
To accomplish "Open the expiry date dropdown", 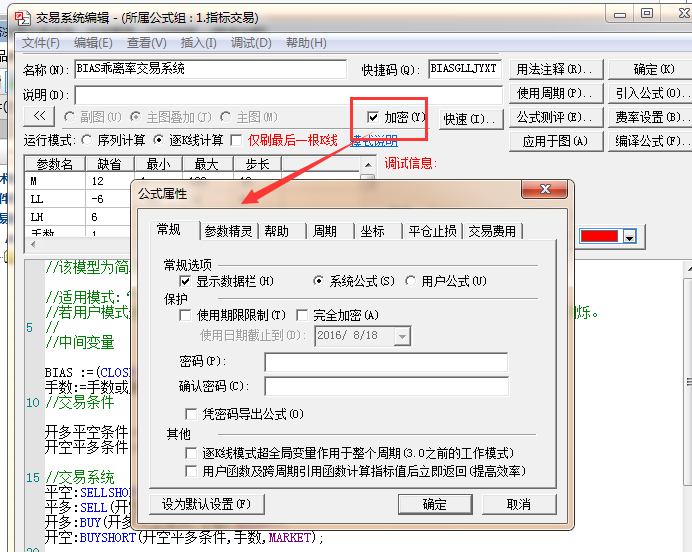I will 401,336.
